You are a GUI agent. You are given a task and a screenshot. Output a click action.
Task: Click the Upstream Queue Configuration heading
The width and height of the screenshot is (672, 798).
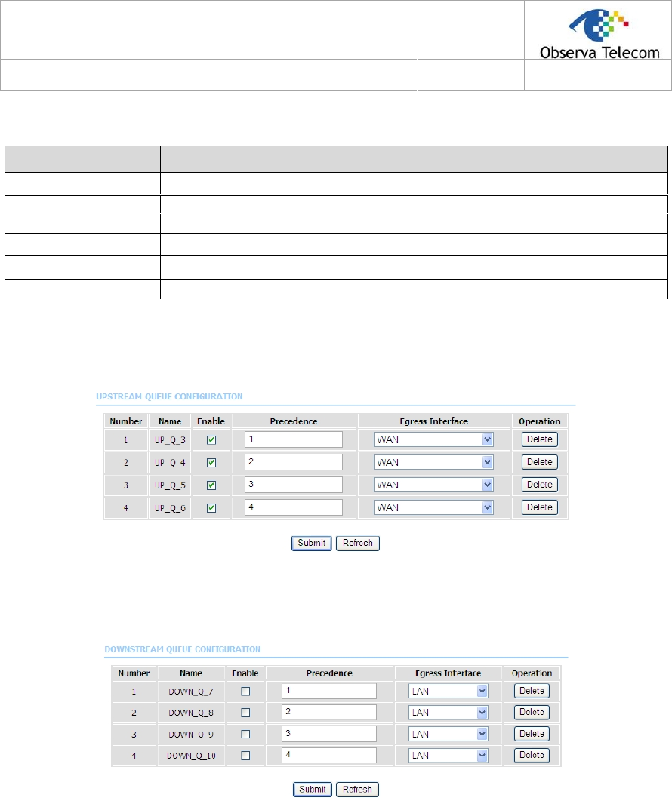169,396
